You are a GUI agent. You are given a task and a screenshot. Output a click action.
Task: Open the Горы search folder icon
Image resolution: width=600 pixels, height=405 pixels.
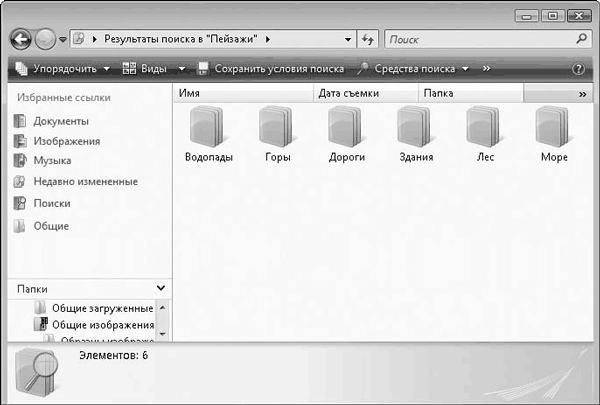tap(277, 127)
